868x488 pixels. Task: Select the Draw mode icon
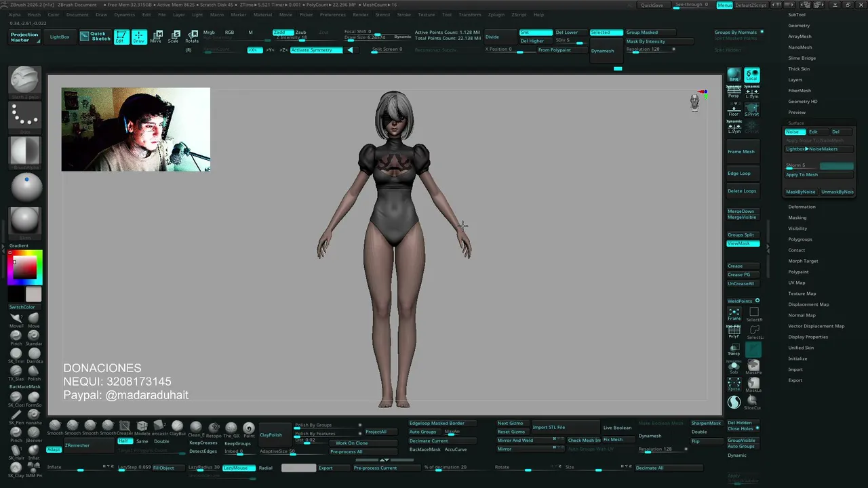click(139, 37)
